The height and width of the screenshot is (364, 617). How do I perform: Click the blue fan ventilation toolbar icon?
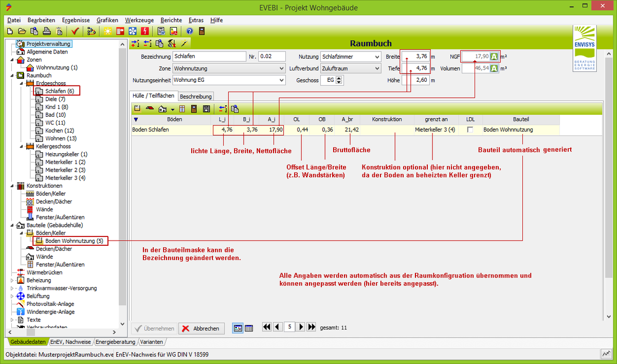pos(132,31)
